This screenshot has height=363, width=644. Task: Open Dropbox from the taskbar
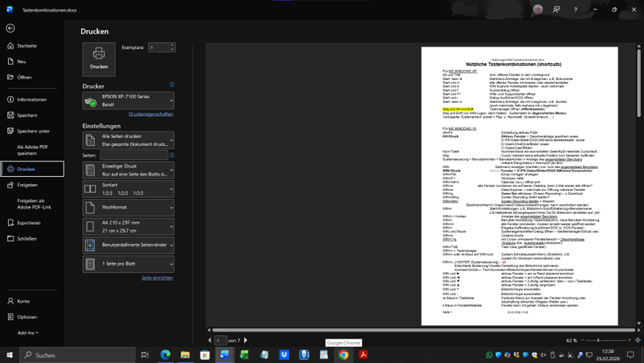284,355
